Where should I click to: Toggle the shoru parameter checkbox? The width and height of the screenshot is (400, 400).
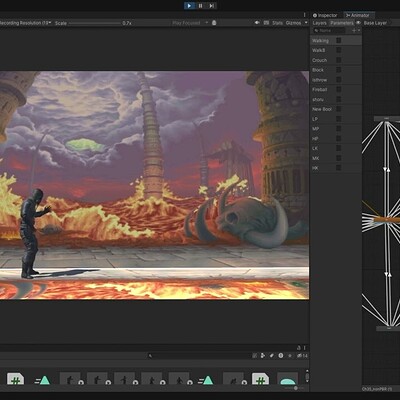tap(338, 99)
